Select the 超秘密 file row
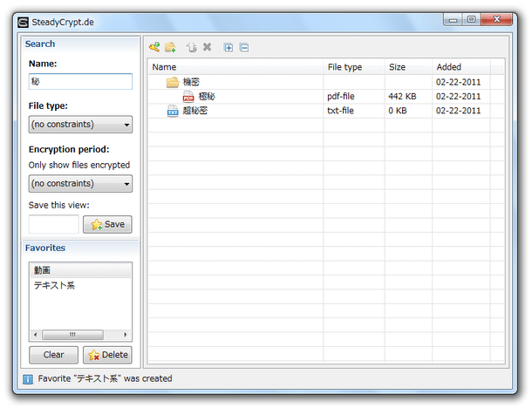This screenshot has width=532, height=408. pos(326,111)
